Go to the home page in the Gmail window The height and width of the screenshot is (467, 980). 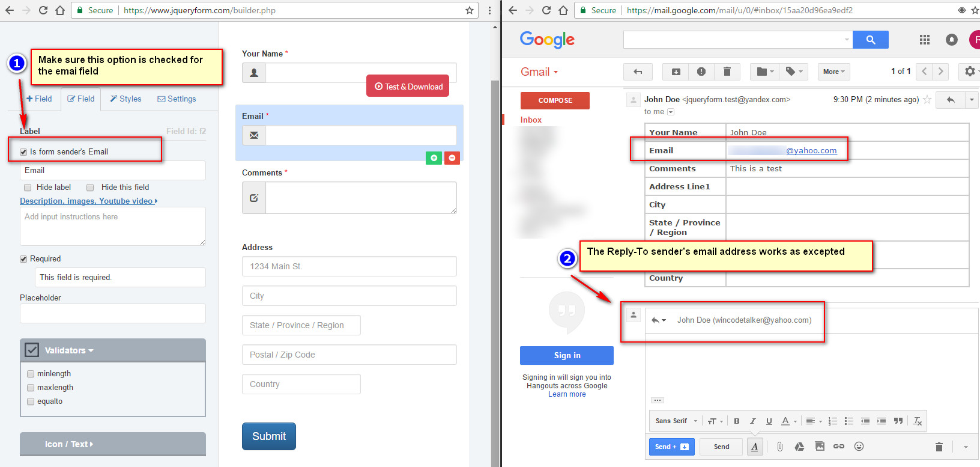[x=563, y=10]
